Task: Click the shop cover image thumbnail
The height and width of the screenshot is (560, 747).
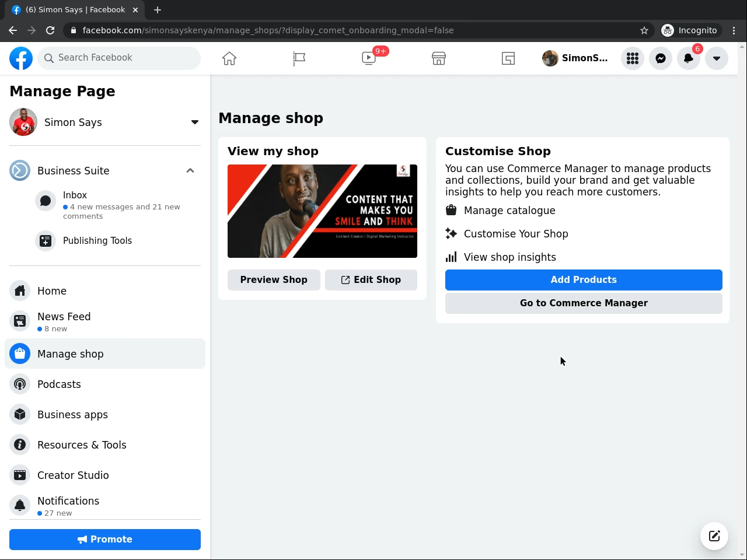Action: coord(322,211)
